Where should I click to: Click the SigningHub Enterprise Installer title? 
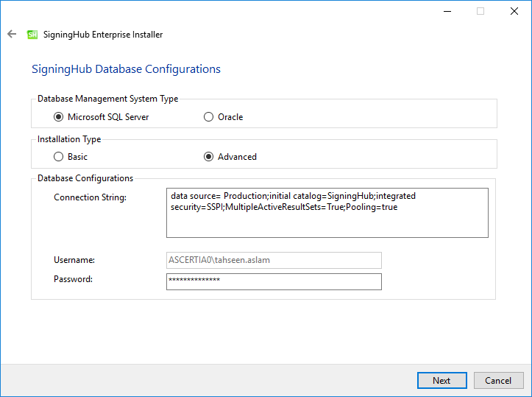(x=103, y=35)
